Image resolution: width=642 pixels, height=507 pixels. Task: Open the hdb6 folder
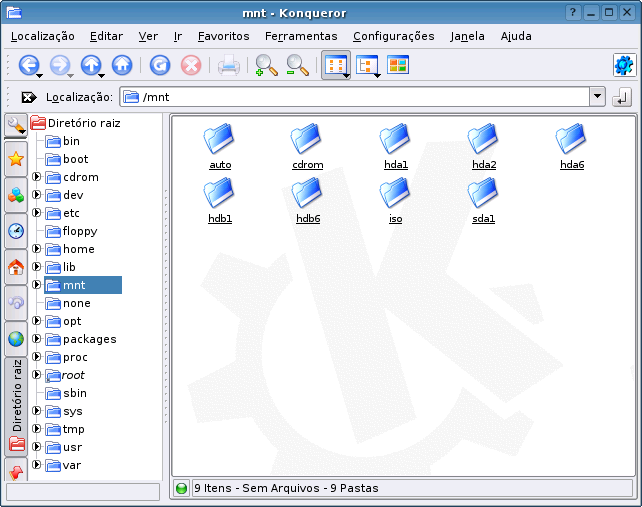pos(307,200)
